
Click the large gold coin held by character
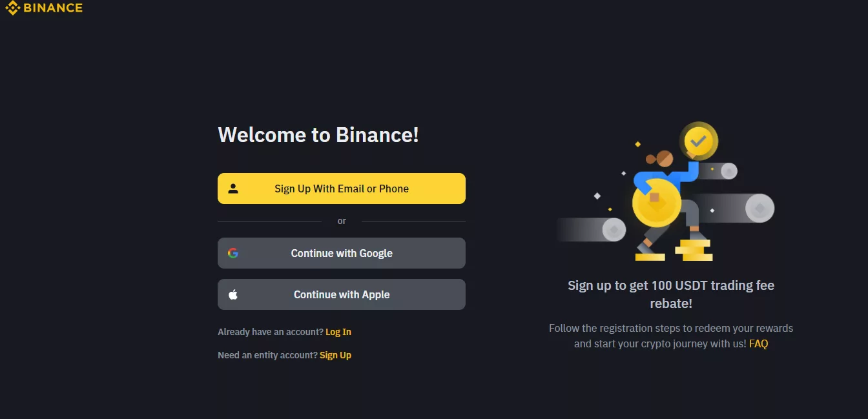pos(656,203)
